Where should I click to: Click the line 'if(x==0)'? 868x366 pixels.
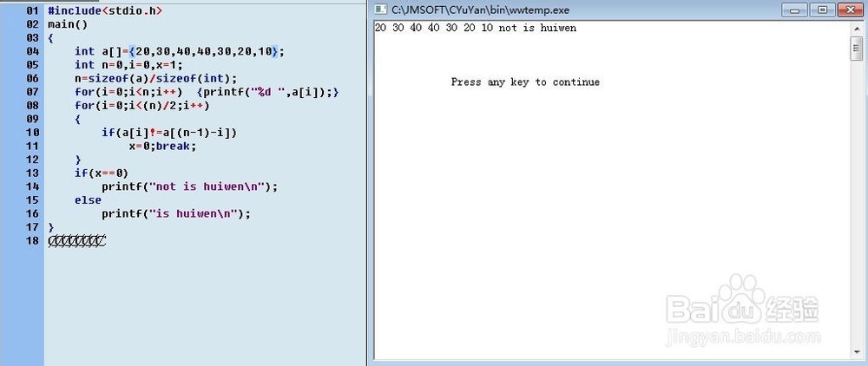pyautogui.click(x=102, y=173)
